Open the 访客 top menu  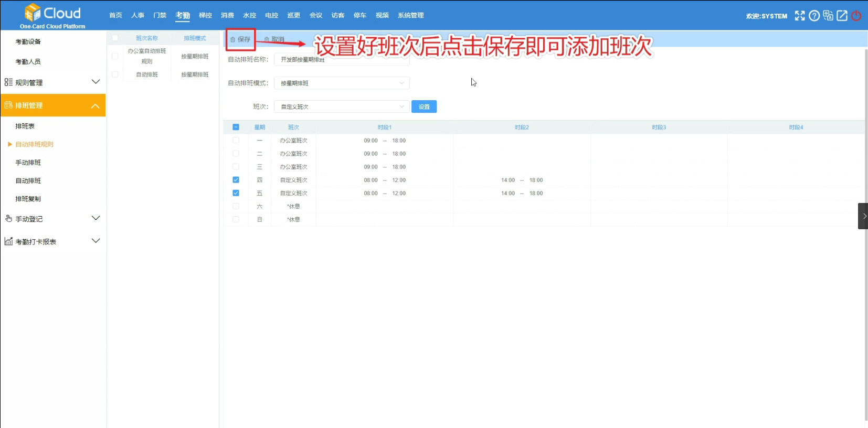pyautogui.click(x=337, y=15)
